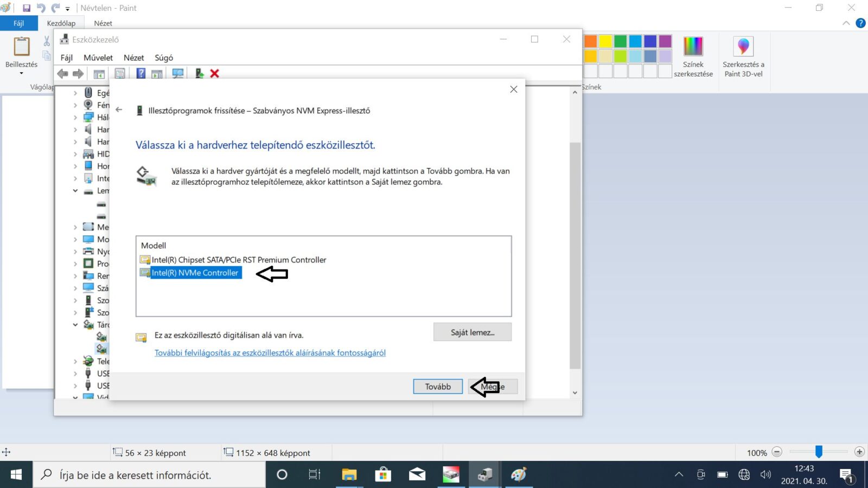Click the undo arrow in Paint

click(x=41, y=8)
